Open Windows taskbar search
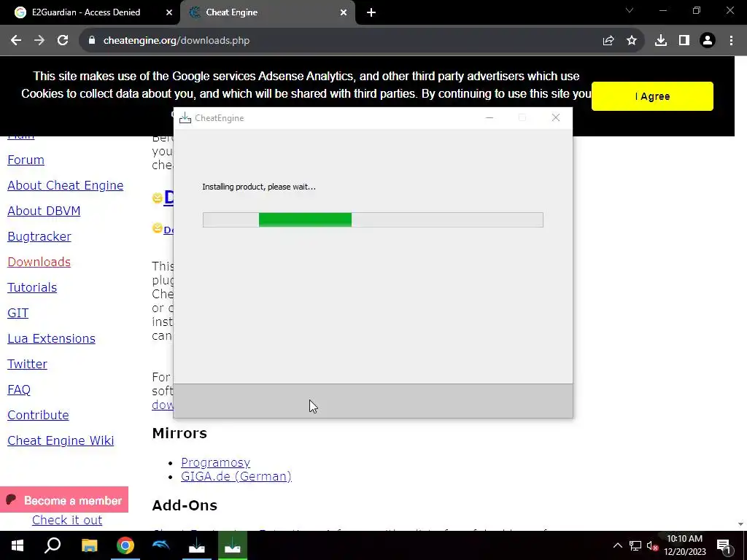 click(x=53, y=545)
